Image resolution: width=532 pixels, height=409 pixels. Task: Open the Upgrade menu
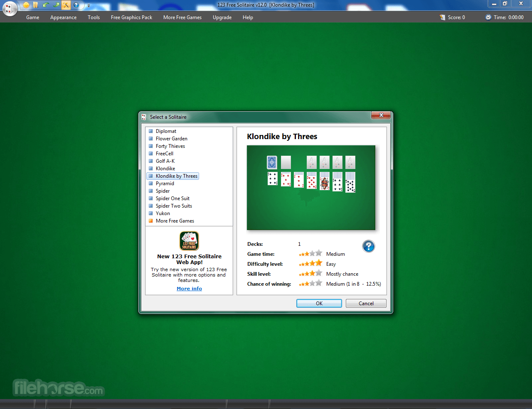(222, 17)
